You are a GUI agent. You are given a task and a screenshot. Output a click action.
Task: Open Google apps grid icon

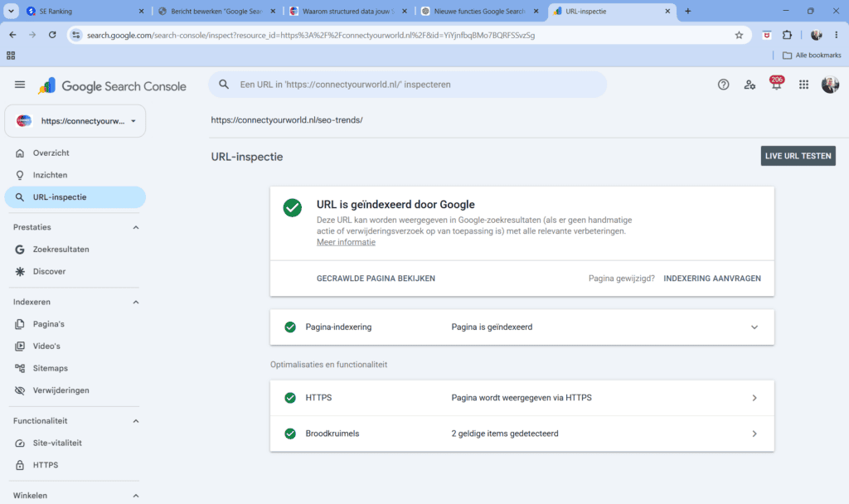803,85
